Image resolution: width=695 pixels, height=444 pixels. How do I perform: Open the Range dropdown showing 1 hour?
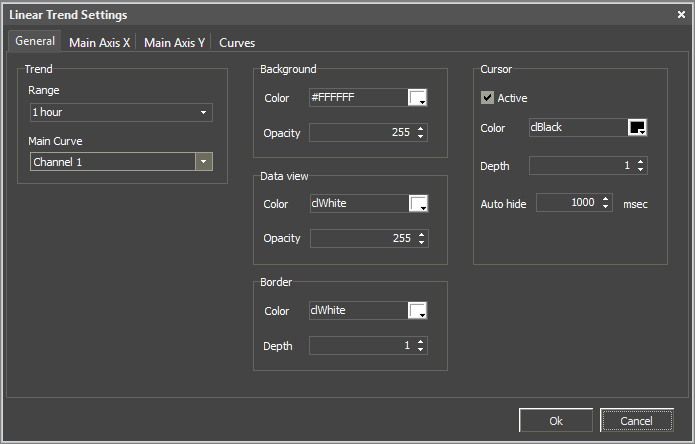(x=121, y=113)
